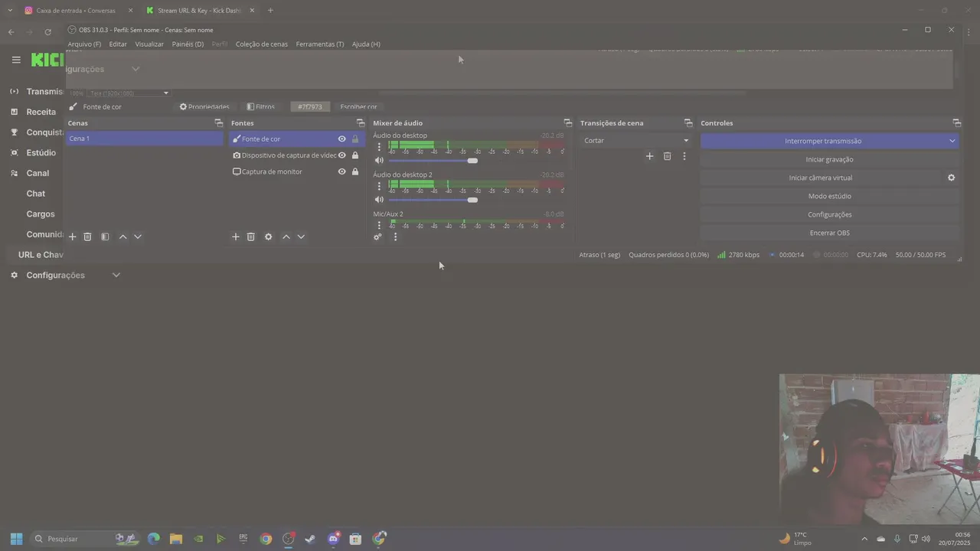Open scene filters icon in Cenas toolbar
Viewport: 980px width, 551px height.
[105, 237]
